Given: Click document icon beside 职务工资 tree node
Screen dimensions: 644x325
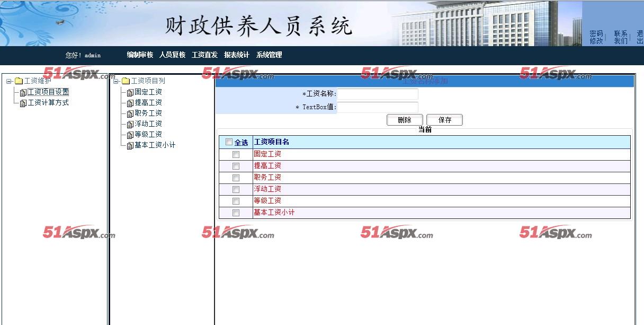Looking at the screenshot, I should tap(130, 113).
